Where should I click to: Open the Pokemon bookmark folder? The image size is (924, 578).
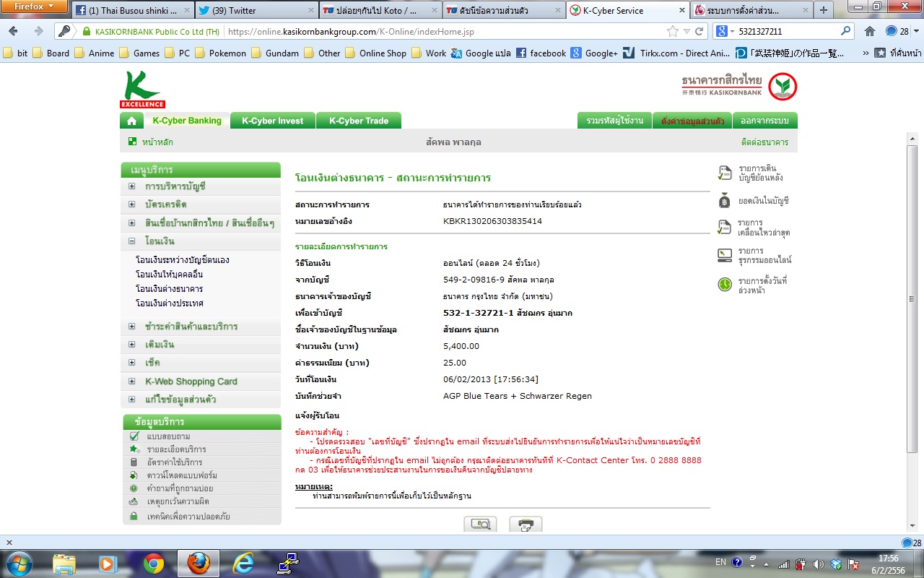pyautogui.click(x=219, y=53)
